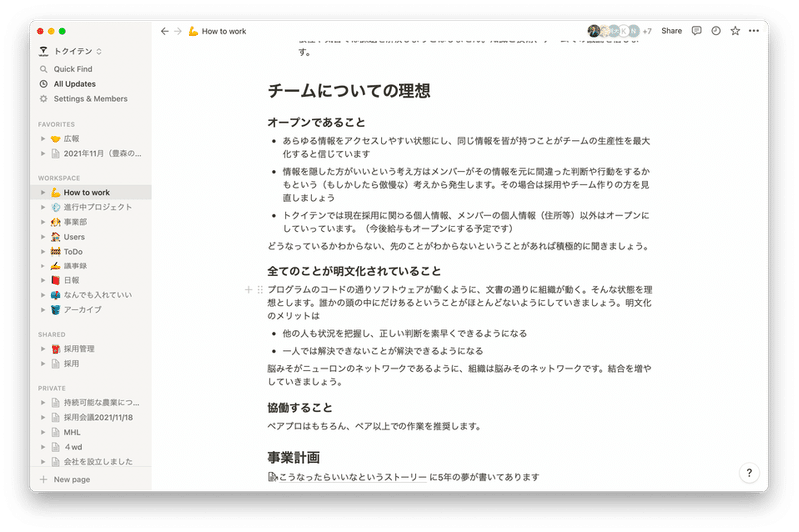The width and height of the screenshot is (799, 532).
Task: Click the heading 事業計画
Action: 294,458
